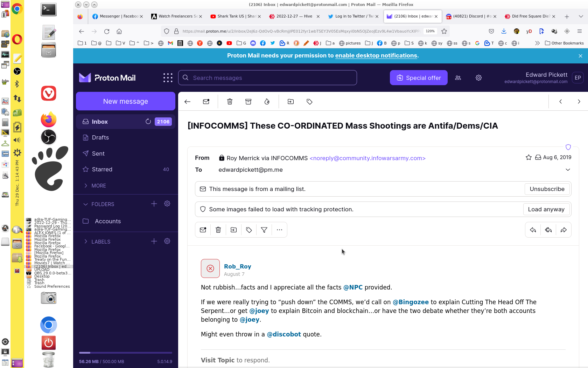Click Load anyway for blocked images

(x=546, y=209)
